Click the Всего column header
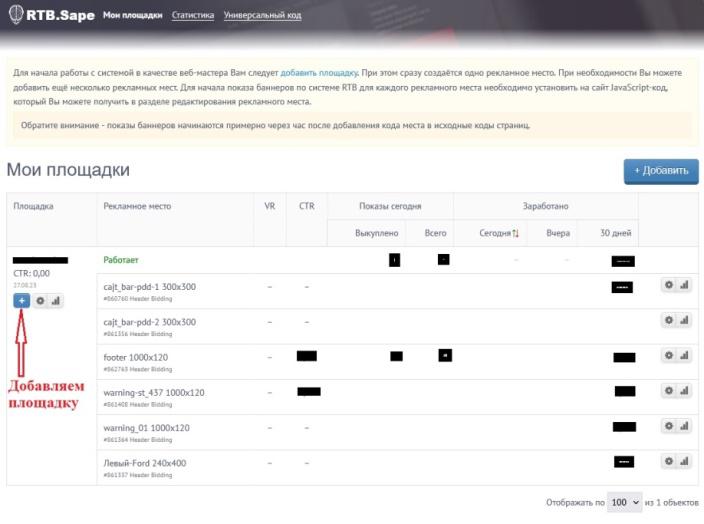The image size is (704, 524). tap(435, 233)
